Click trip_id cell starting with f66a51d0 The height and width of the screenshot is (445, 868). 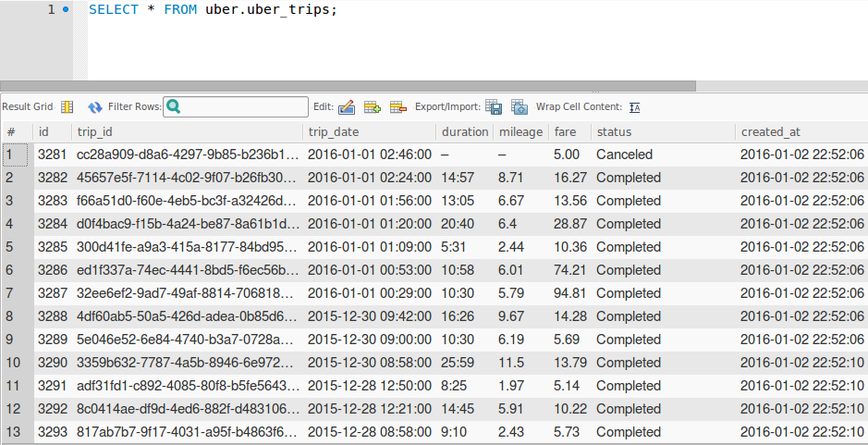click(187, 201)
